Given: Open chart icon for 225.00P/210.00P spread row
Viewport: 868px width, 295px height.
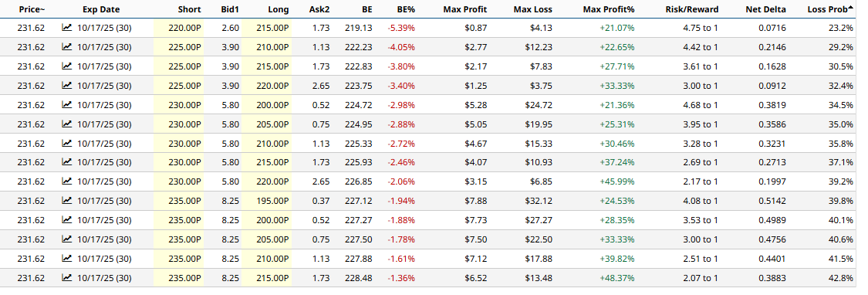Looking at the screenshot, I should coord(67,47).
